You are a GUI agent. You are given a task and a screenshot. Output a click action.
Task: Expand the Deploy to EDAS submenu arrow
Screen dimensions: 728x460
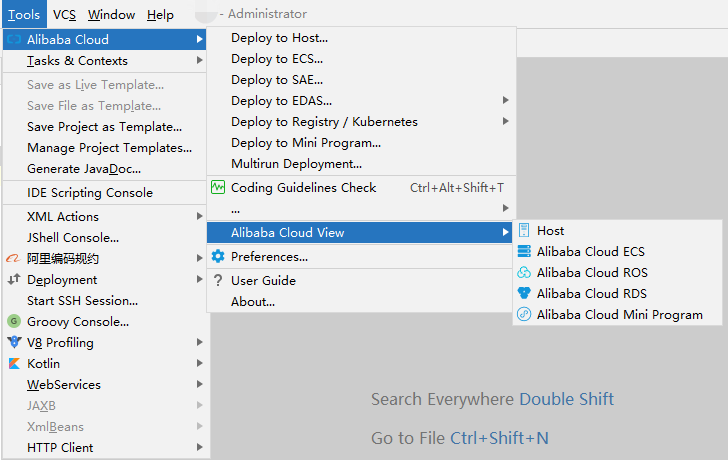click(x=506, y=100)
